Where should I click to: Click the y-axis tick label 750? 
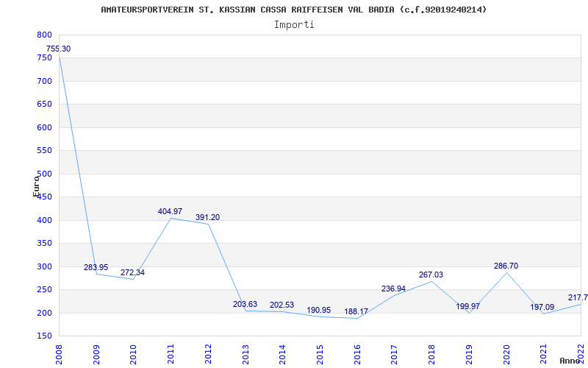pos(44,58)
